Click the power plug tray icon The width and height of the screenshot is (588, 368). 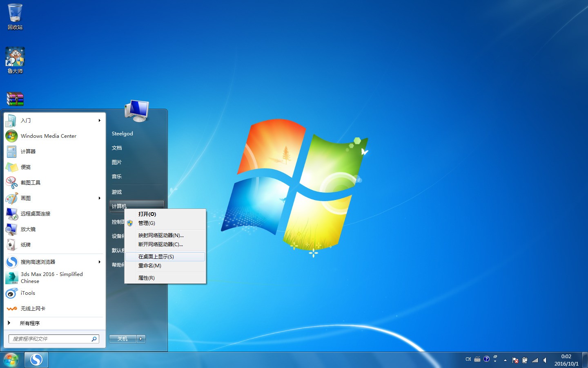525,360
